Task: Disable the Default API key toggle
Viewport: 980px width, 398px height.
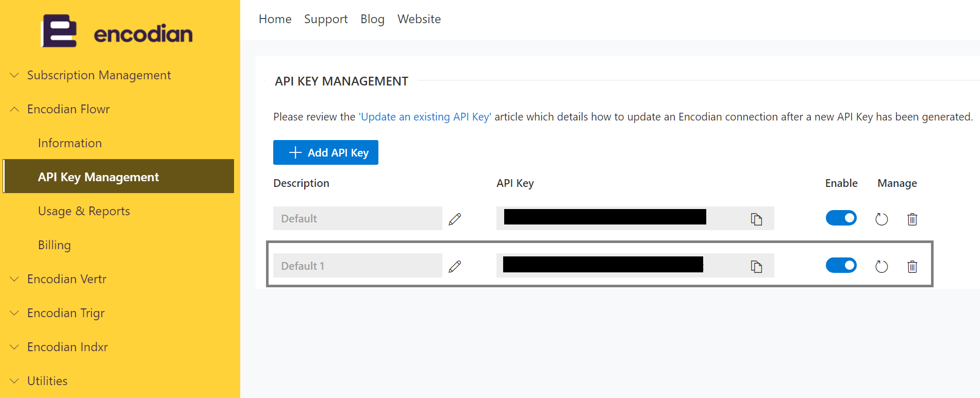Action: [x=841, y=218]
